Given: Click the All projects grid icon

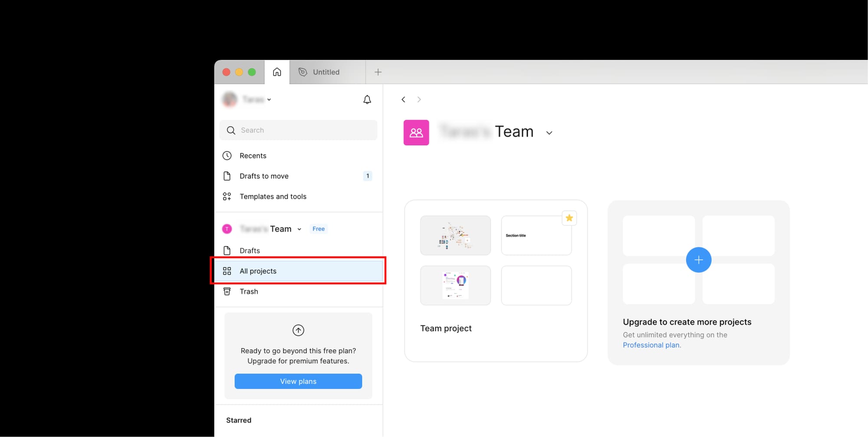Looking at the screenshot, I should click(227, 271).
